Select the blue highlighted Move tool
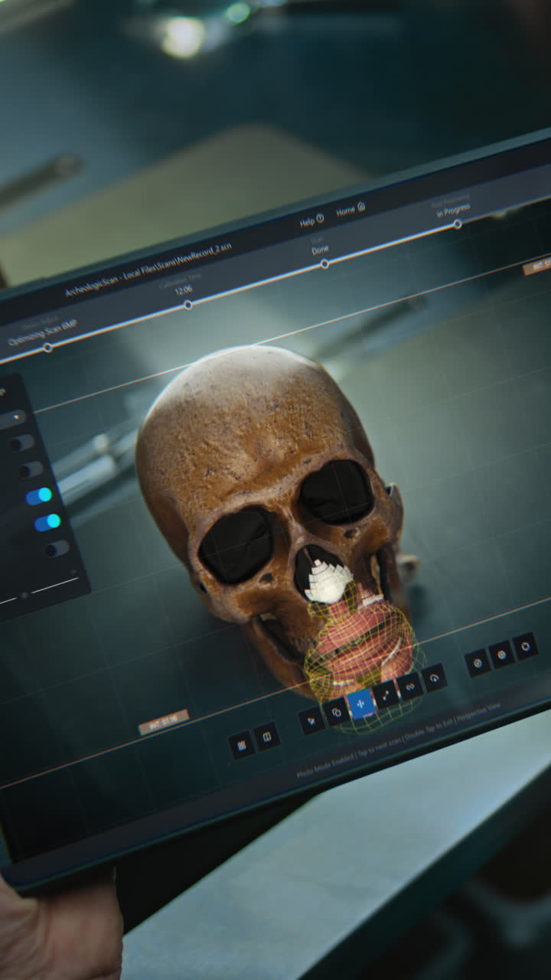 [361, 704]
